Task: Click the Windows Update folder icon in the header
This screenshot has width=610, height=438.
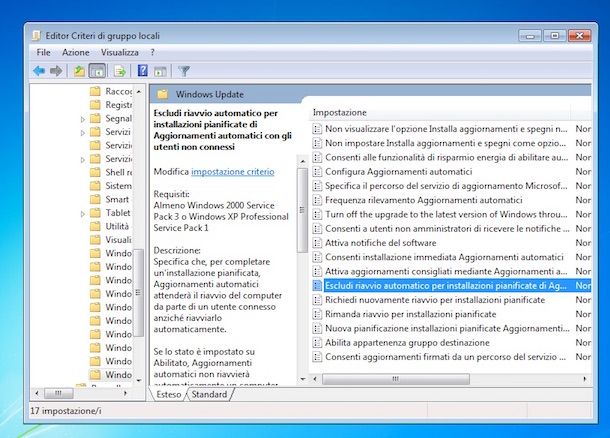Action: (163, 94)
